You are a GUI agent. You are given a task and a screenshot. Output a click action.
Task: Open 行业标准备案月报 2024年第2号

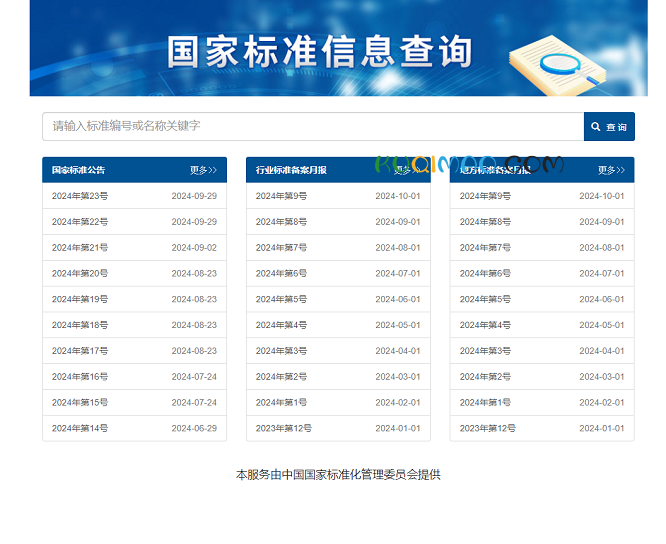pos(281,377)
